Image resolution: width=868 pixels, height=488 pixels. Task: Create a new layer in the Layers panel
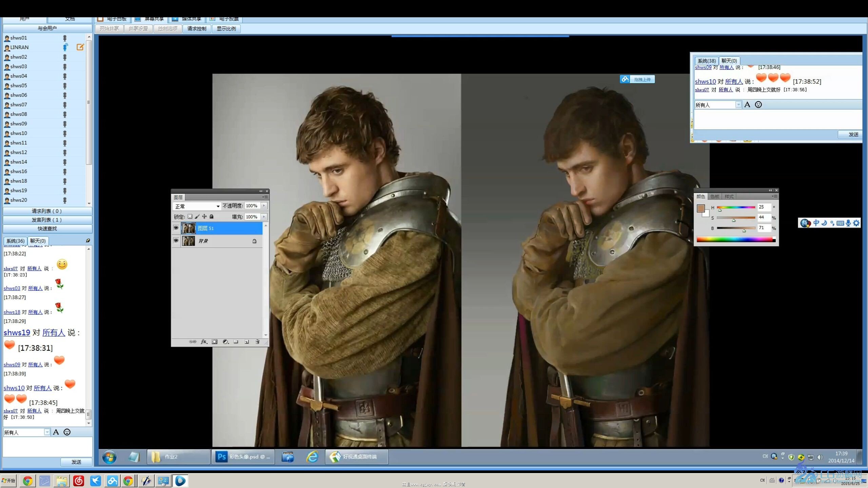(247, 342)
